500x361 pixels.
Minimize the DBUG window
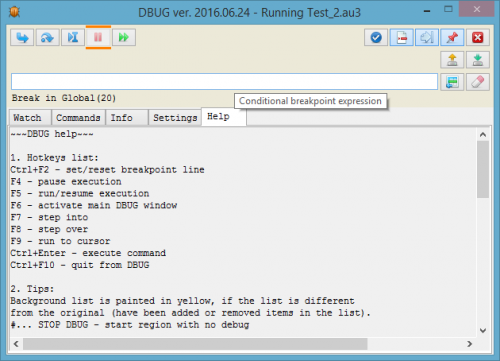click(427, 11)
